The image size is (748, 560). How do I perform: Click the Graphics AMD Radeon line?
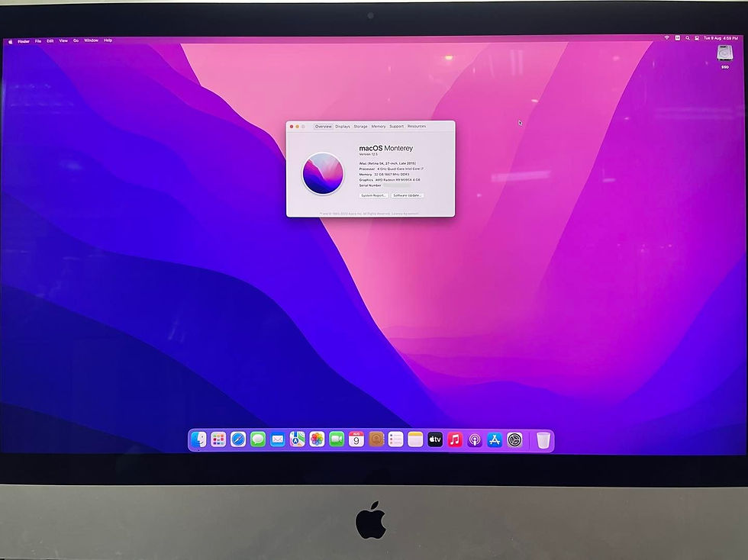tap(390, 180)
